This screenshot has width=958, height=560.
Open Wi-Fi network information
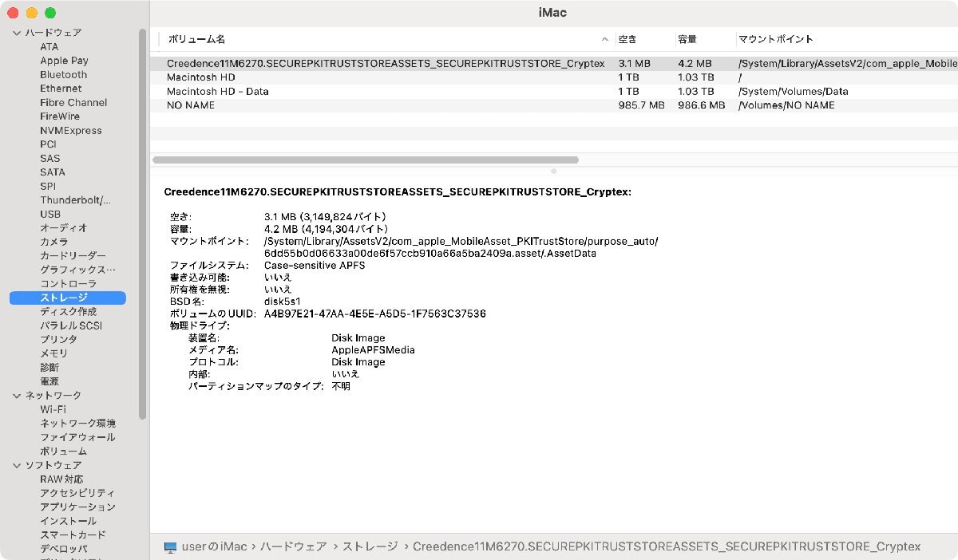tap(53, 409)
